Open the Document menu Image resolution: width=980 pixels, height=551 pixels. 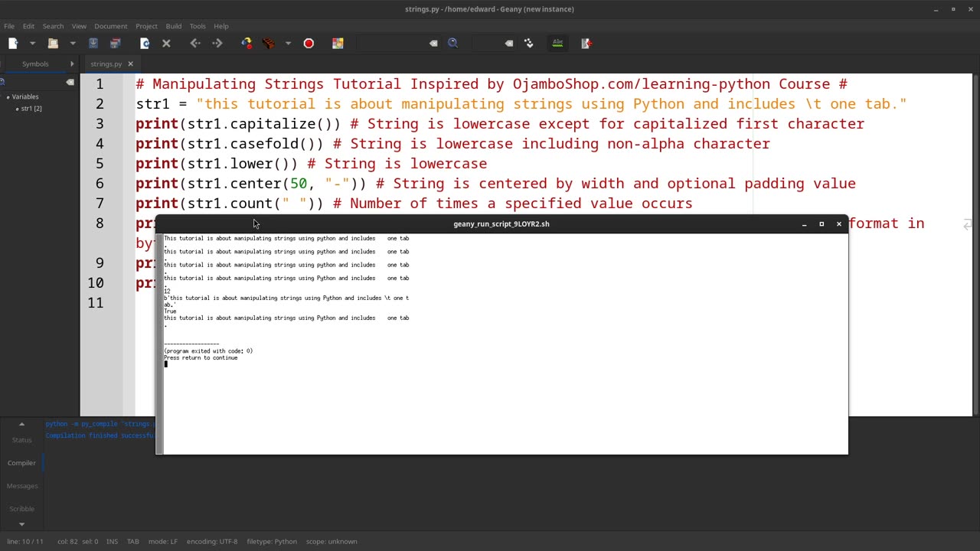coord(111,26)
